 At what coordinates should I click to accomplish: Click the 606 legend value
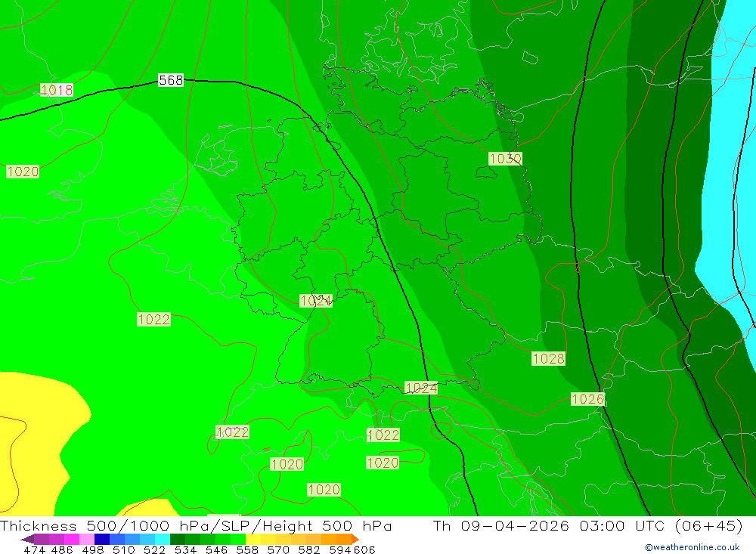coord(364,549)
